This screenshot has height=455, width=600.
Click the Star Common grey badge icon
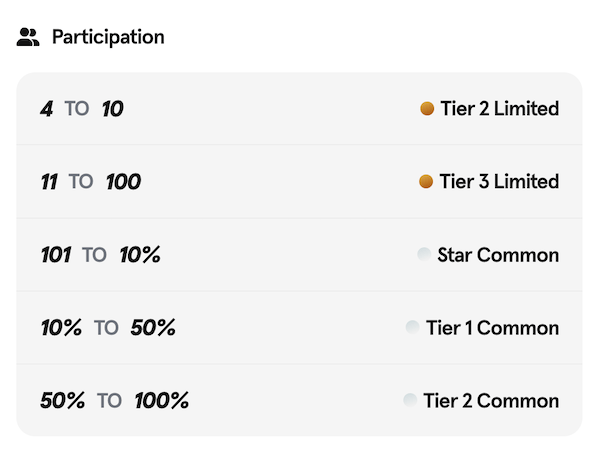pos(424,254)
